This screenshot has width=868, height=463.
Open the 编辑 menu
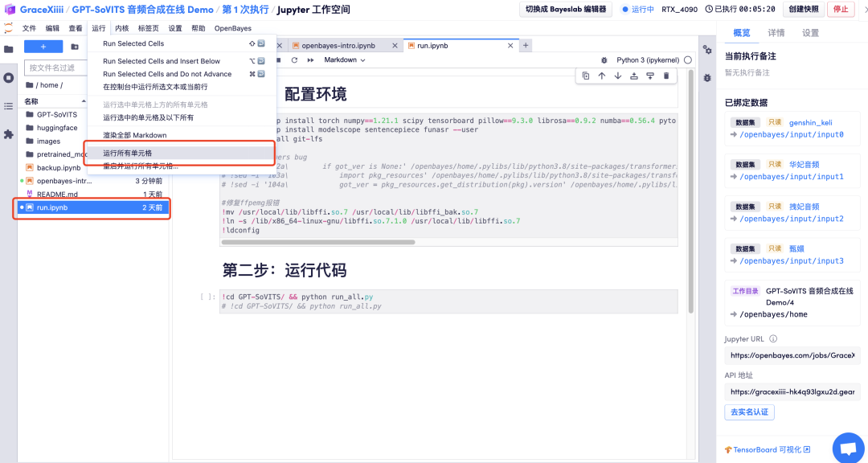[52, 28]
